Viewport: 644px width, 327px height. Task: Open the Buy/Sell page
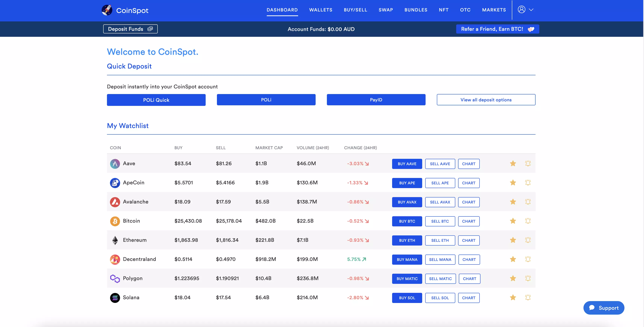click(355, 10)
